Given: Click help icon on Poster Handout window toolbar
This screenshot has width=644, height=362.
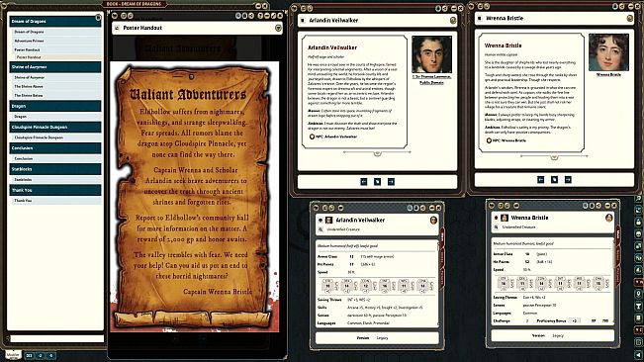Looking at the screenshot, I should [x=259, y=16].
